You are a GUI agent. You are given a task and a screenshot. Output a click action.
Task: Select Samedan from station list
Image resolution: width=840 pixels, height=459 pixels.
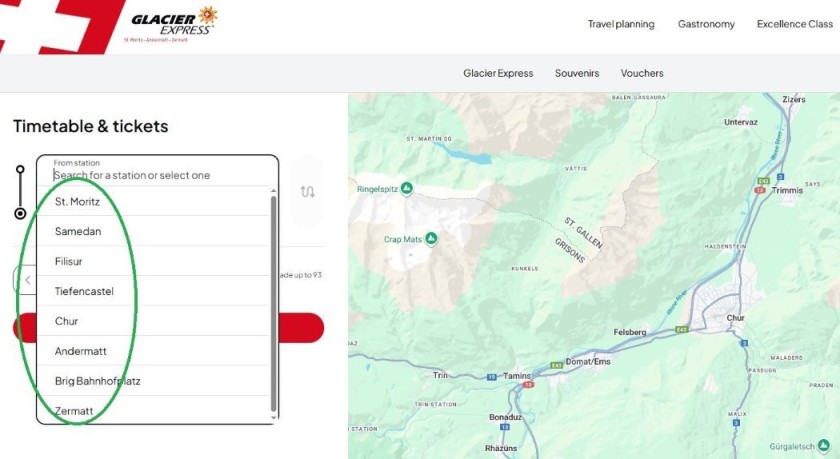pos(153,231)
